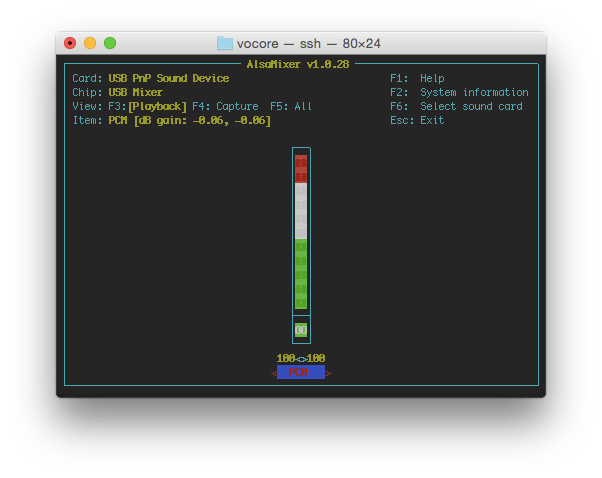602x478 pixels.
Task: Maximize the window using the green button
Action: coord(110,43)
